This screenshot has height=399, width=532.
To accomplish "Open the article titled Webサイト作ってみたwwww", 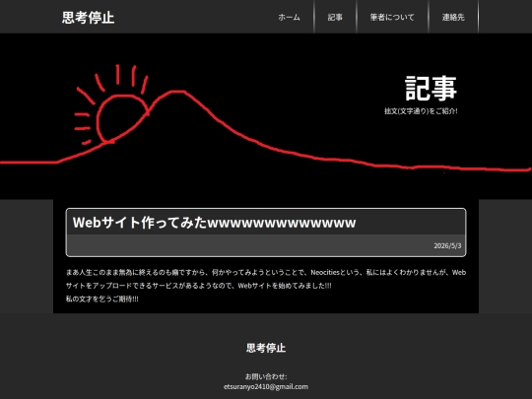I will coord(214,223).
